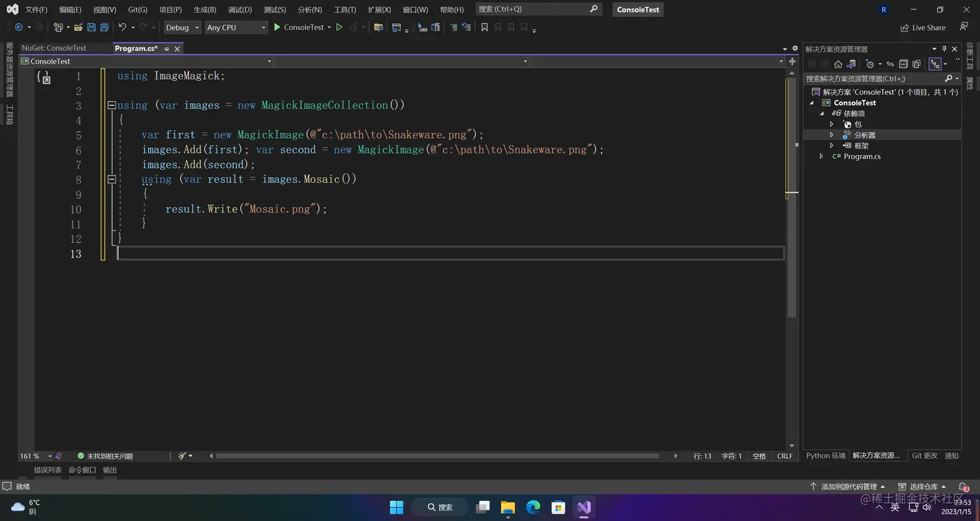Click the 未找到相关问题 status indicator

(x=105, y=456)
